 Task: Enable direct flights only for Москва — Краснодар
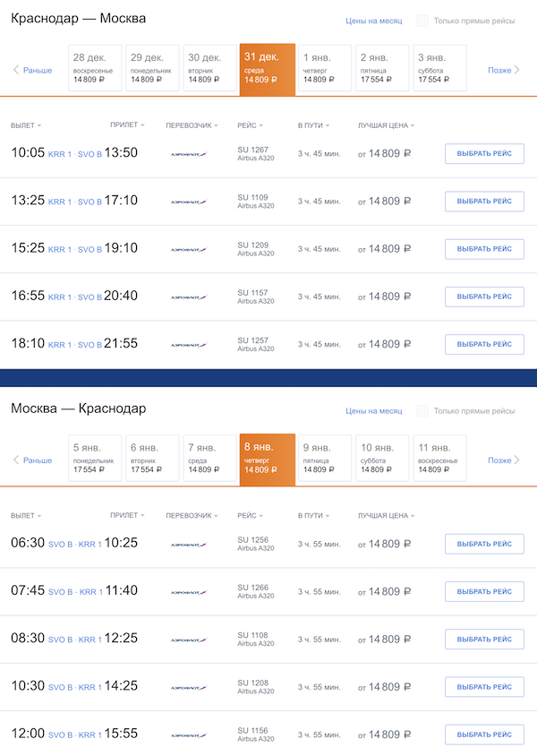click(422, 411)
